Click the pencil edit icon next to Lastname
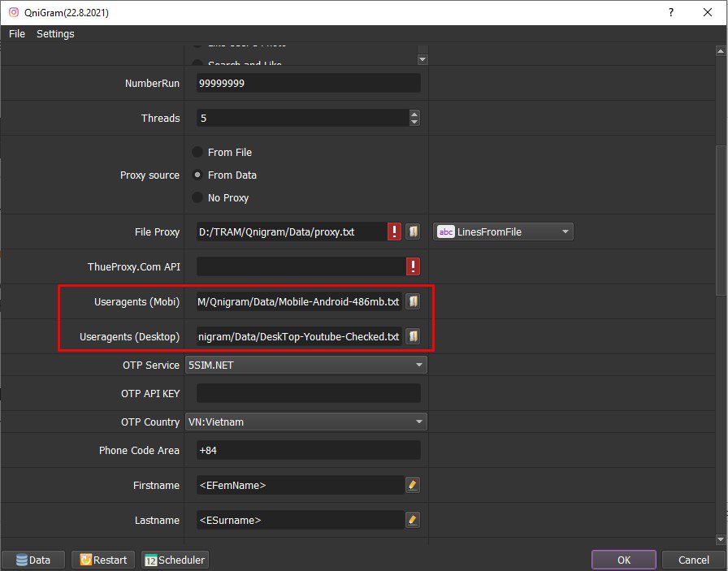 pos(412,520)
